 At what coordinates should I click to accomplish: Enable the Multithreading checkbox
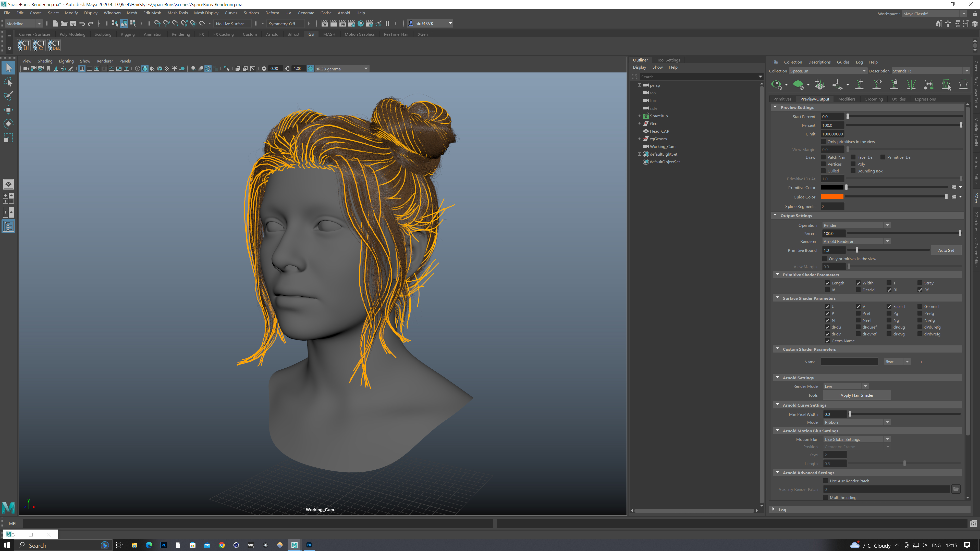tap(825, 497)
